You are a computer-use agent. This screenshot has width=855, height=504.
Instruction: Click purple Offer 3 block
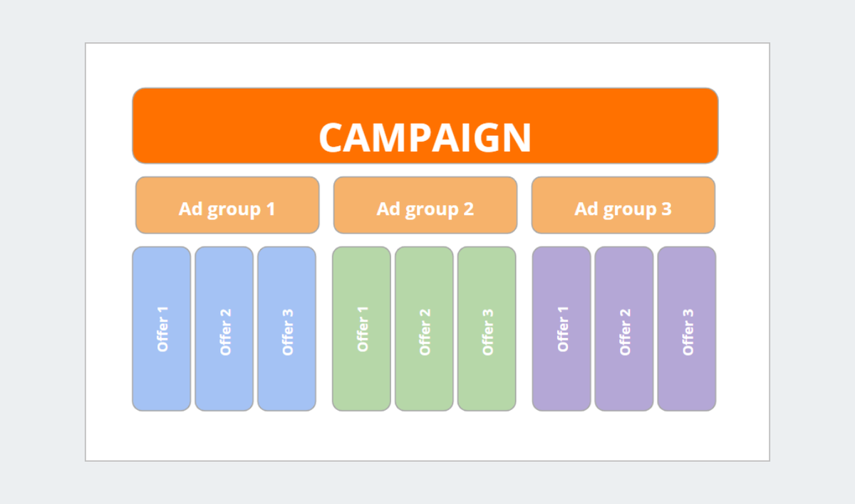click(687, 329)
